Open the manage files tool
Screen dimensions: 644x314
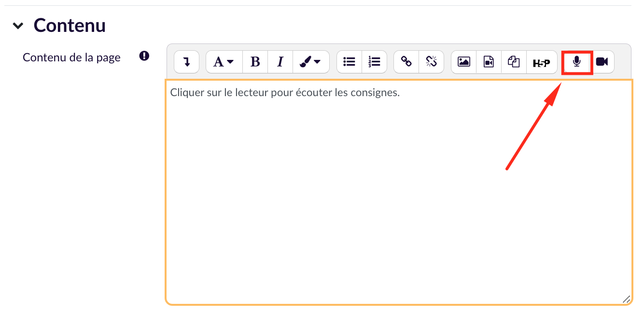(x=514, y=62)
